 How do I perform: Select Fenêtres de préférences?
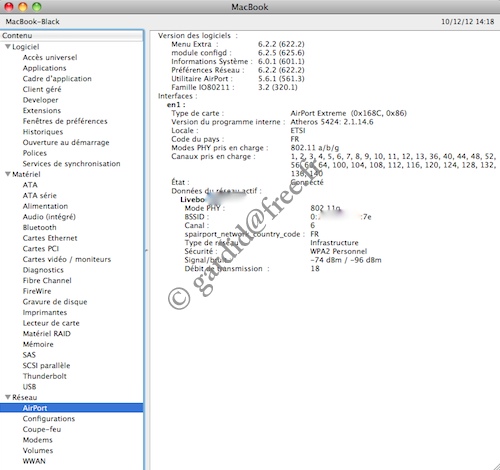point(65,121)
